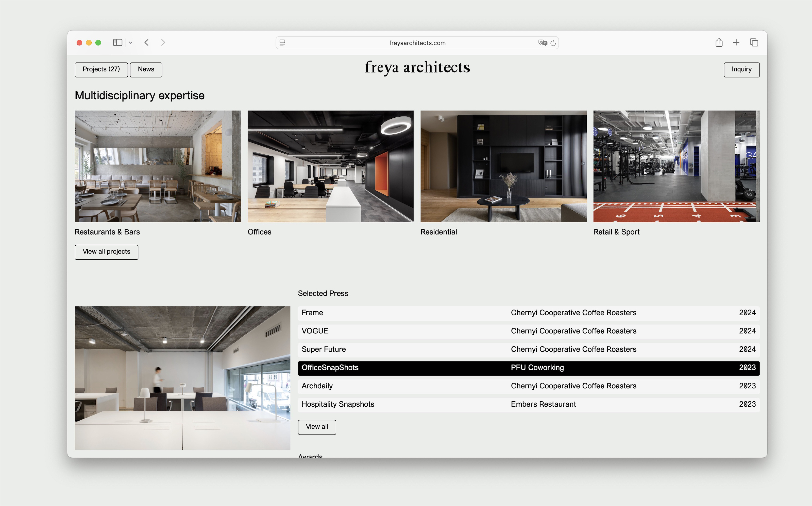Expand the sidebar options chevron
The image size is (812, 506).
[131, 43]
